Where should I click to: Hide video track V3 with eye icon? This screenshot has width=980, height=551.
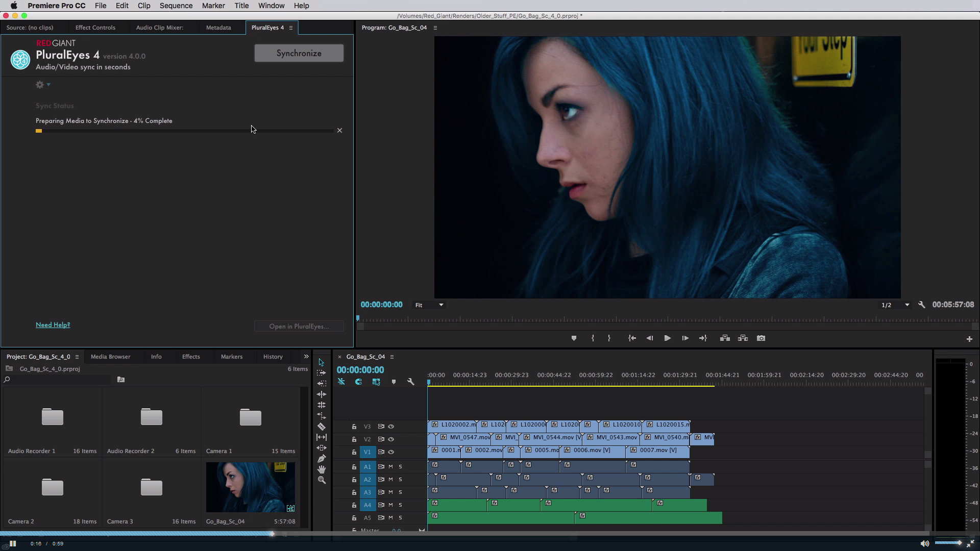(x=391, y=427)
